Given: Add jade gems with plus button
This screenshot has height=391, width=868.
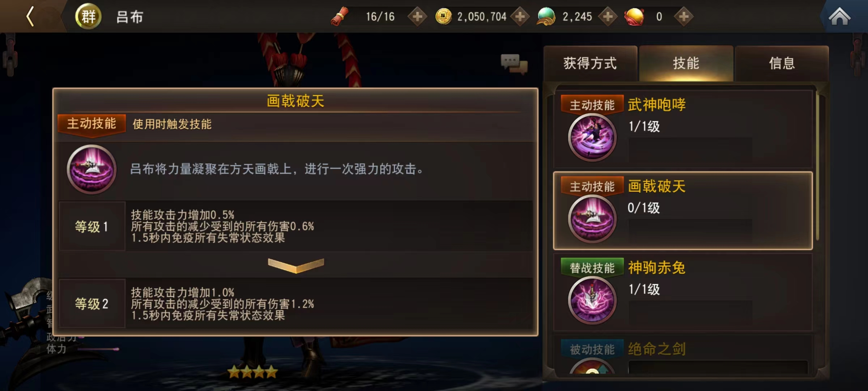Looking at the screenshot, I should coord(608,17).
